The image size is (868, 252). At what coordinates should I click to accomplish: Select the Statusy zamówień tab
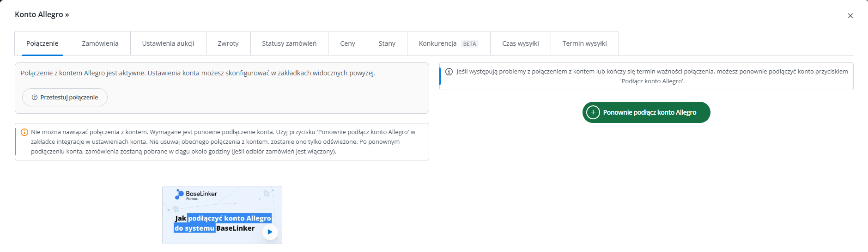(x=289, y=43)
